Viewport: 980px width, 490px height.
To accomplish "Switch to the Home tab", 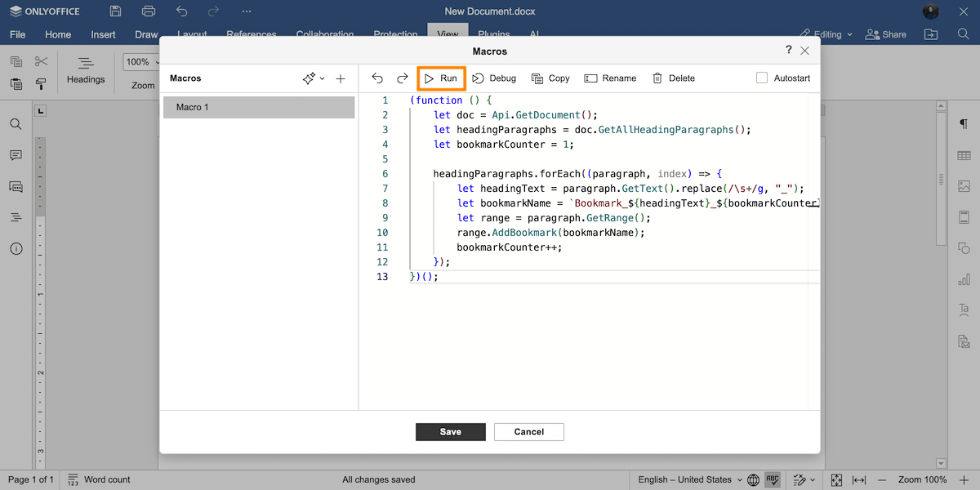I will click(58, 34).
